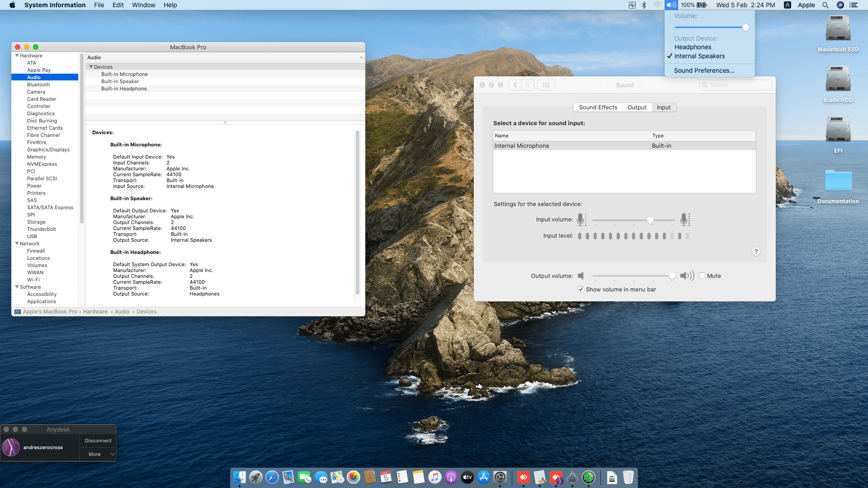Click the Bluetooth menu bar icon

pos(644,5)
